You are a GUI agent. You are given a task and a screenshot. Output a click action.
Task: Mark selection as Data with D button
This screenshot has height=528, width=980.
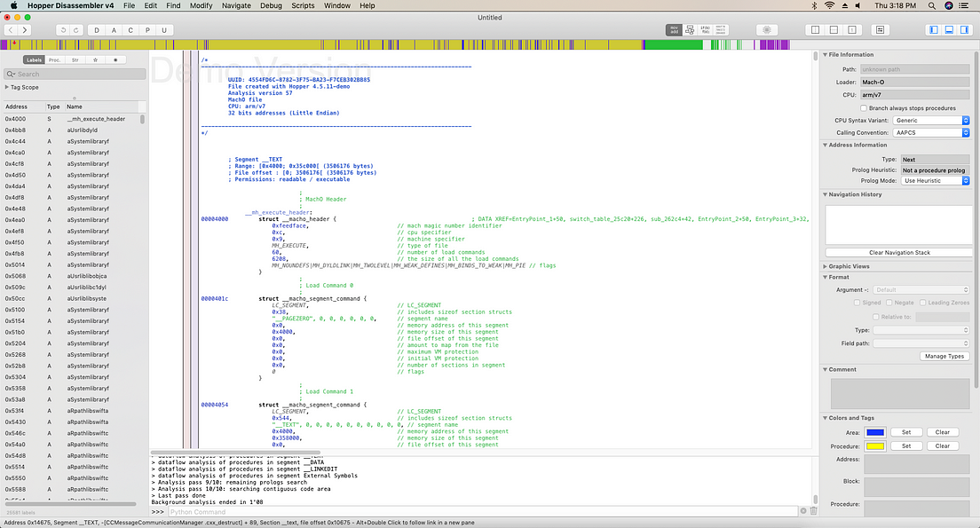(x=96, y=30)
